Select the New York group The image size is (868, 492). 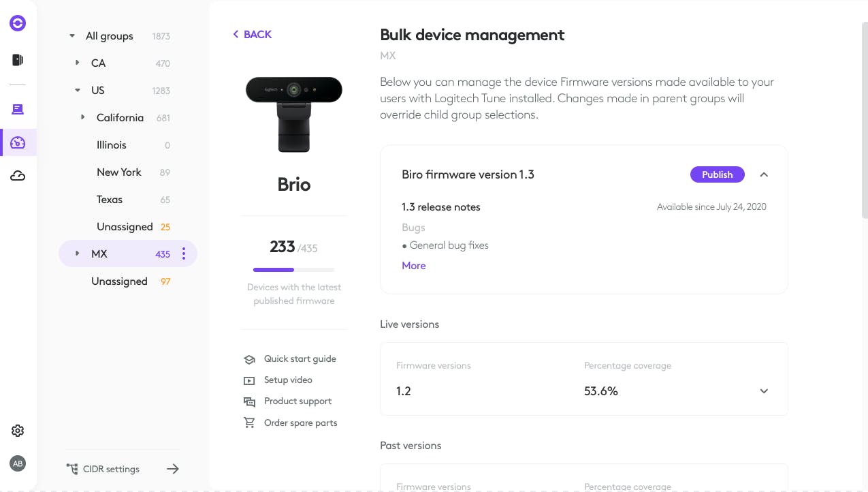click(119, 172)
